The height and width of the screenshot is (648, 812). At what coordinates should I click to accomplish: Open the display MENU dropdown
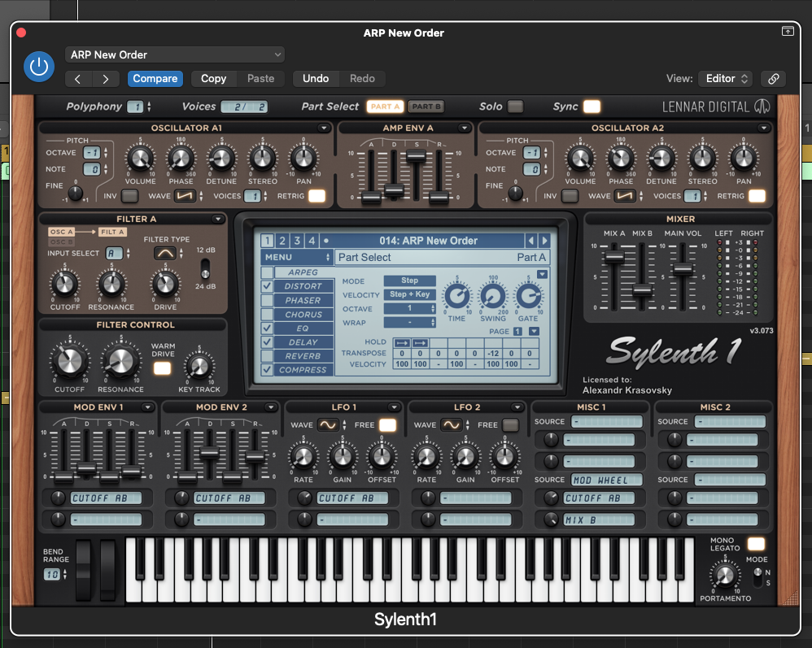click(x=297, y=257)
